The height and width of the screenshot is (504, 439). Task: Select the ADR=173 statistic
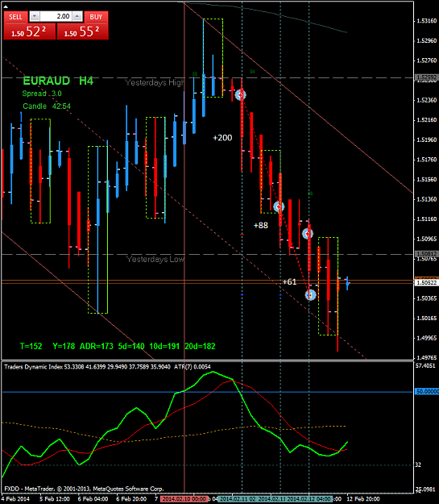(x=97, y=346)
